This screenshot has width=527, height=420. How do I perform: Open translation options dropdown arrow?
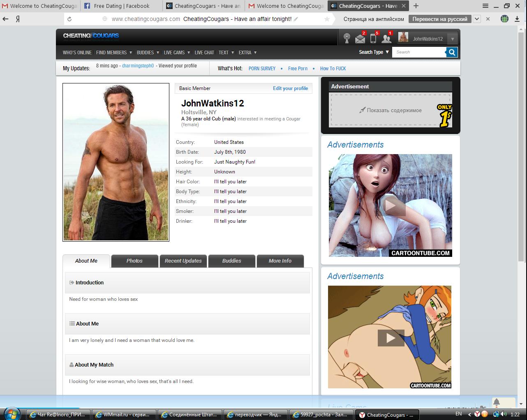pyautogui.click(x=476, y=19)
